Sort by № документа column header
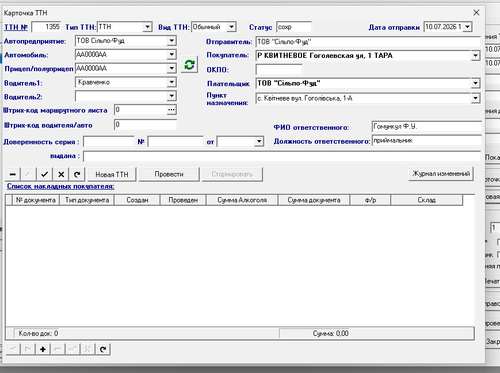The height and width of the screenshot is (373, 500). pyautogui.click(x=36, y=200)
